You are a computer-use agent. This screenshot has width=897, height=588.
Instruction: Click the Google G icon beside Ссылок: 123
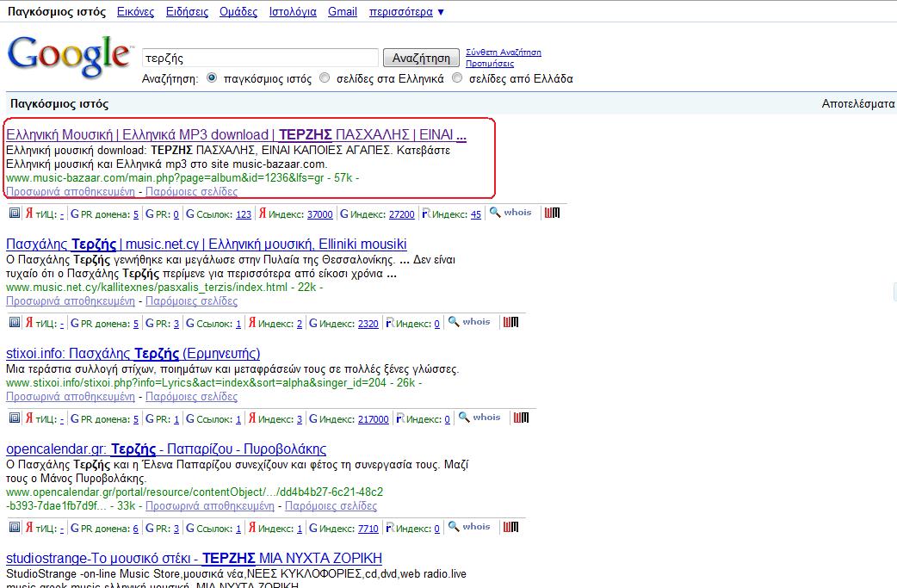tap(190, 214)
